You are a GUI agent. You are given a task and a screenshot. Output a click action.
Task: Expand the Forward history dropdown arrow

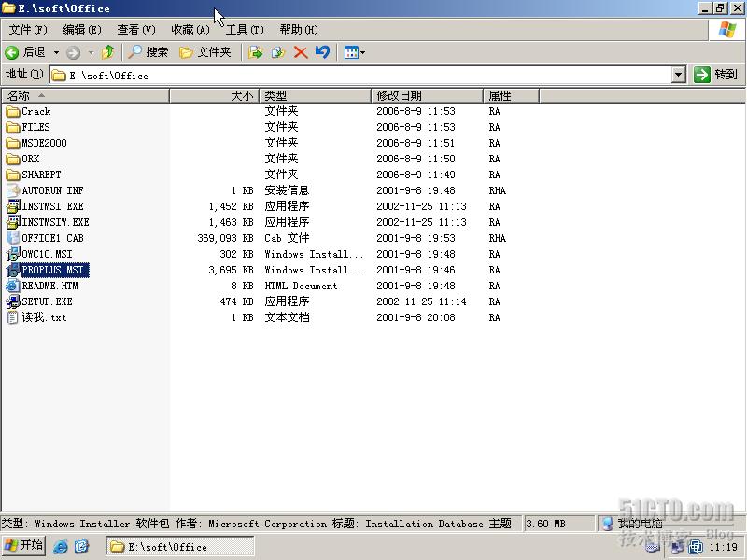90,52
